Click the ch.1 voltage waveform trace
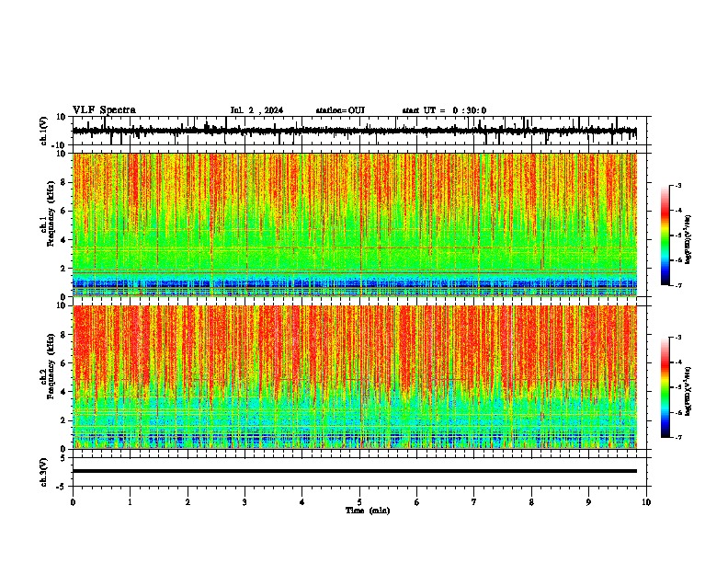 (x=354, y=131)
